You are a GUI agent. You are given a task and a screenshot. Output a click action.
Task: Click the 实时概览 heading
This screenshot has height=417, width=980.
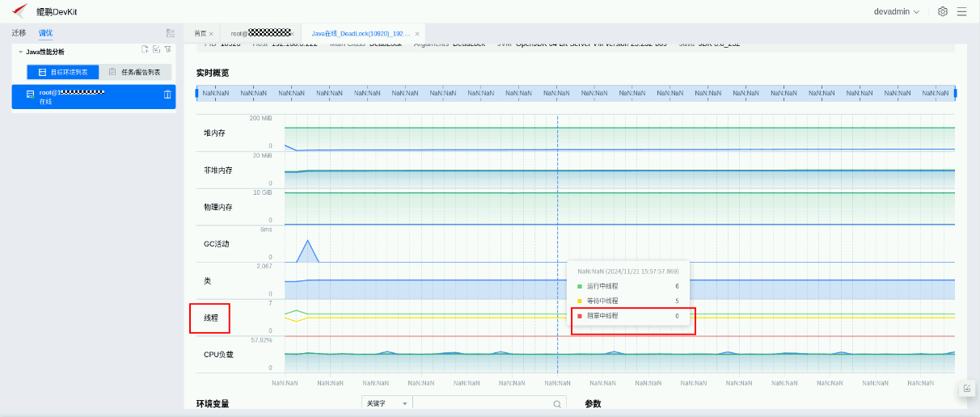[x=213, y=73]
